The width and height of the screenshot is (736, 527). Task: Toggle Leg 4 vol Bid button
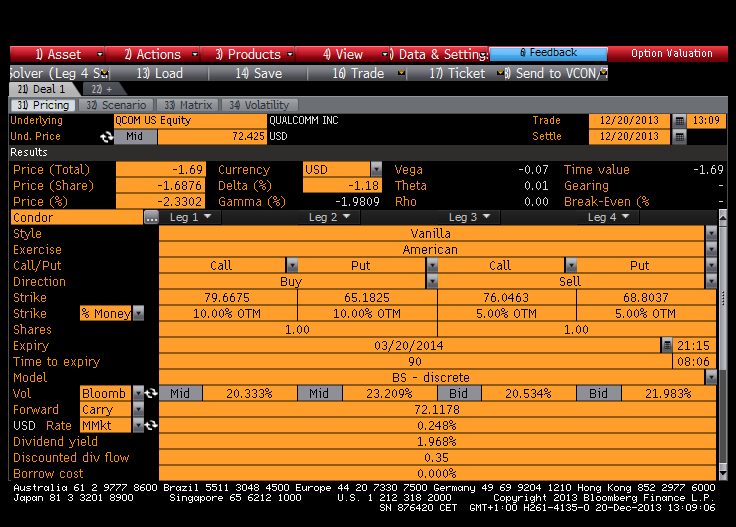[x=598, y=393]
